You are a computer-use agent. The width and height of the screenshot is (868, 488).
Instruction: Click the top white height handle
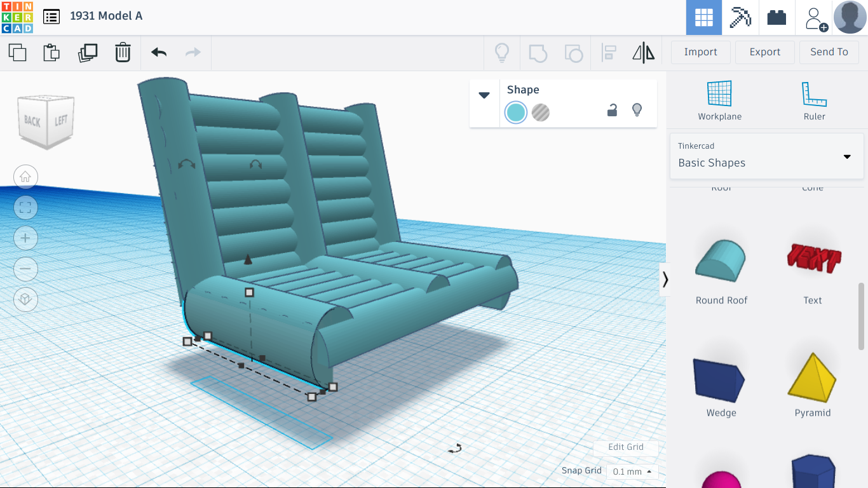tap(249, 292)
